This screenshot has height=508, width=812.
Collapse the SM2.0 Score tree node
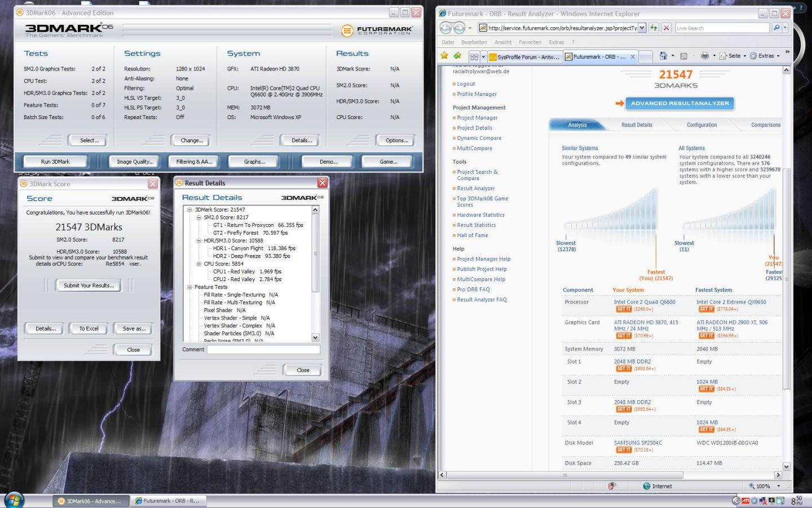click(x=198, y=217)
